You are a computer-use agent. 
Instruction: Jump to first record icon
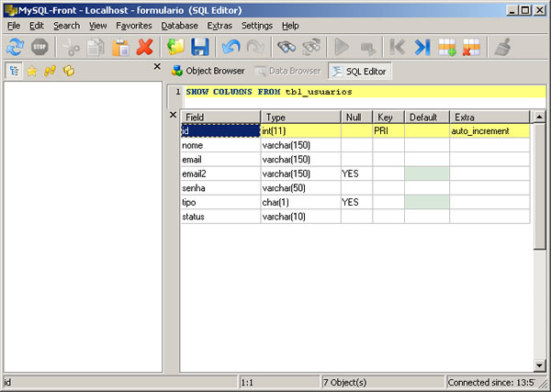[x=398, y=47]
